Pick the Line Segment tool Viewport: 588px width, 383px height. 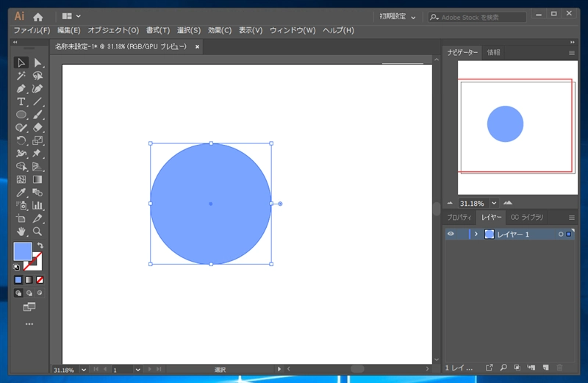37,101
